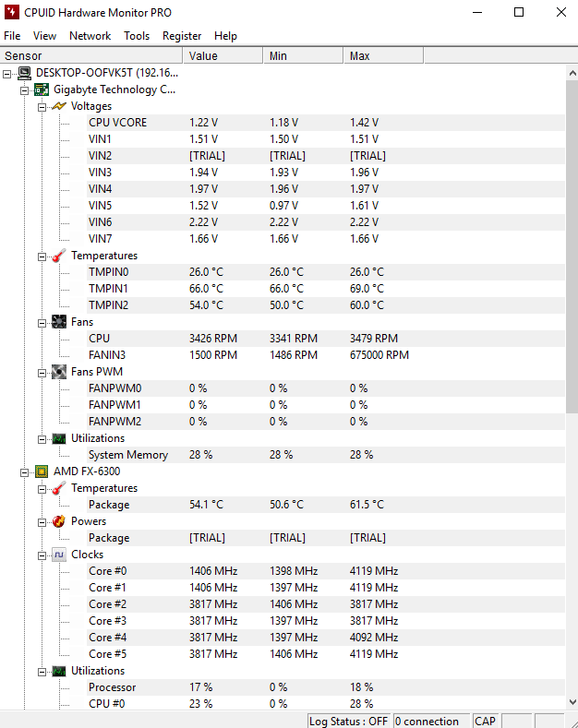Image resolution: width=578 pixels, height=728 pixels.
Task: Click the AMD FX-6300 processor chip icon
Action: click(42, 471)
